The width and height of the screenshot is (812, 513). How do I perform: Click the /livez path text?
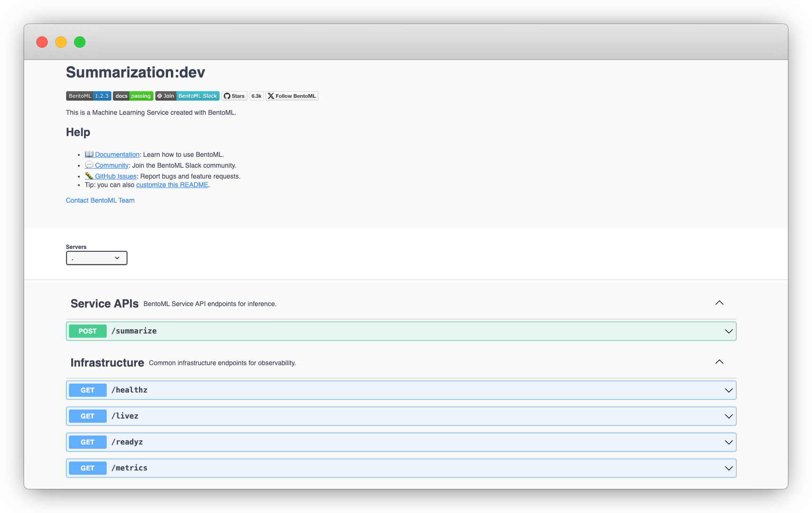click(125, 416)
